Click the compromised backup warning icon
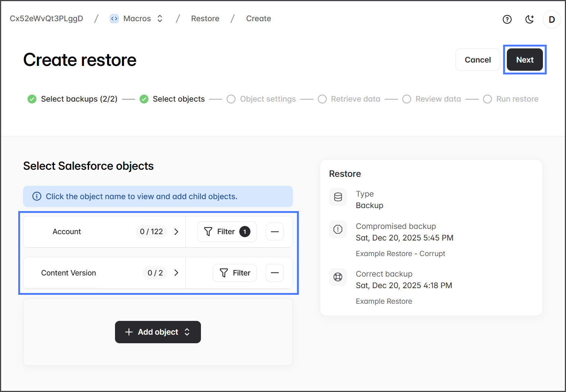 click(x=338, y=229)
